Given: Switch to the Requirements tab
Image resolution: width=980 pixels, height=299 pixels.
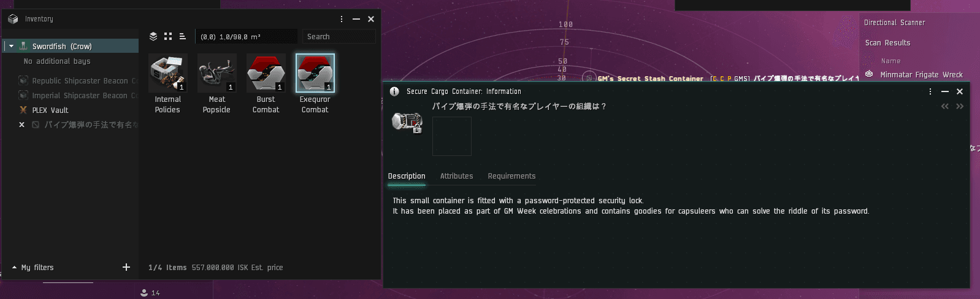Looking at the screenshot, I should 511,176.
